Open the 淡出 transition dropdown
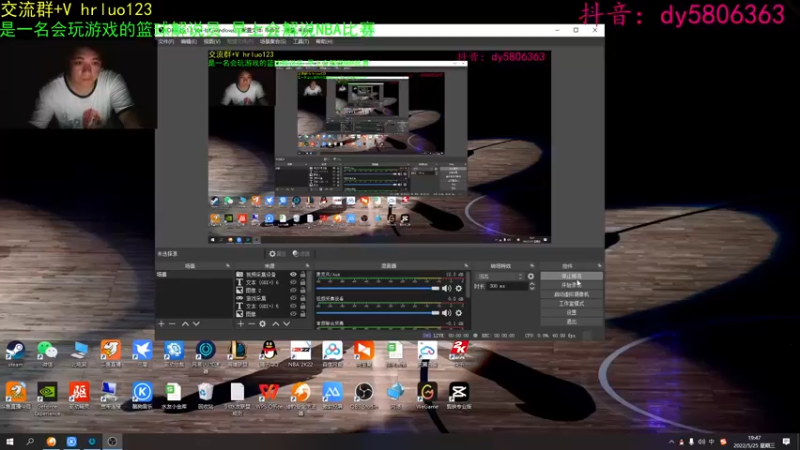 (500, 276)
